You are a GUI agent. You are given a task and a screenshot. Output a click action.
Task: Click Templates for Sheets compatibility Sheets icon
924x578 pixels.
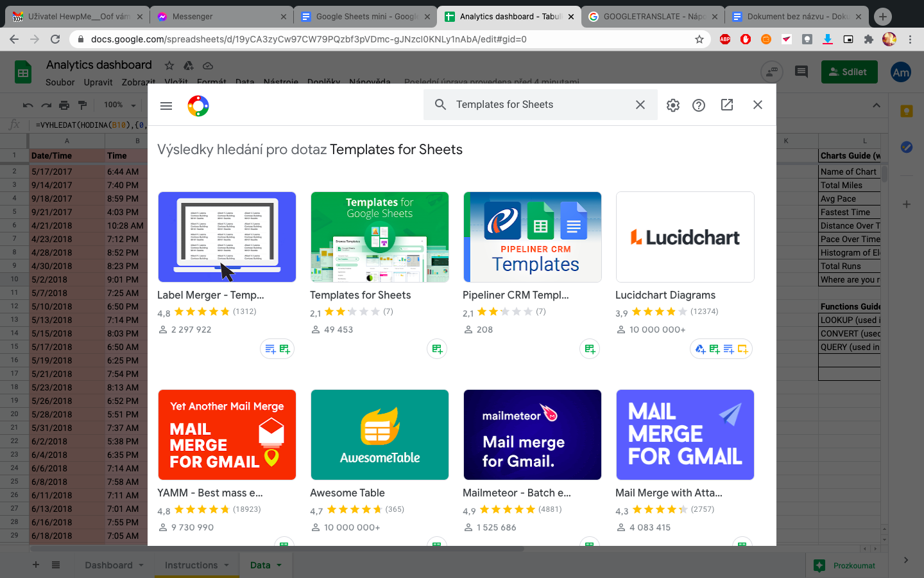pyautogui.click(x=437, y=349)
